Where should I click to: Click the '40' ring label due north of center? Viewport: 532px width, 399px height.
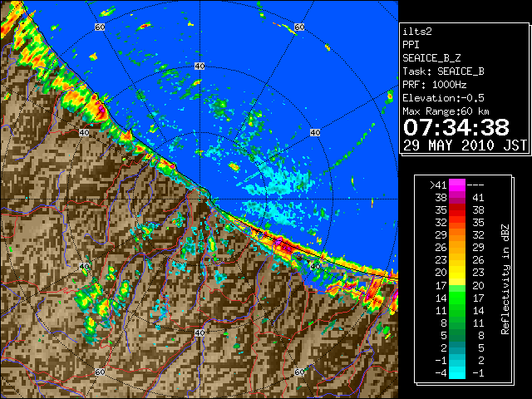(x=199, y=66)
